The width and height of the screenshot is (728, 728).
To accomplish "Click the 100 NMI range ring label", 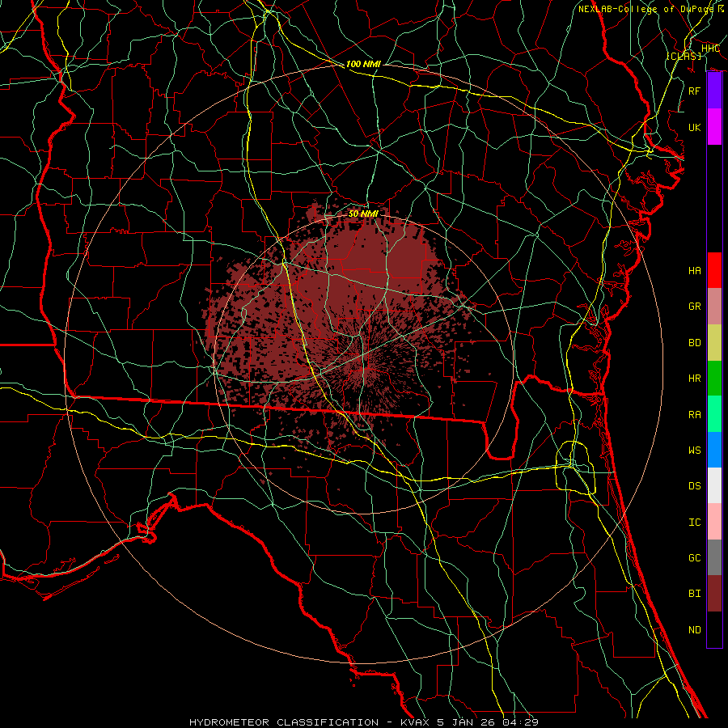I will (363, 64).
